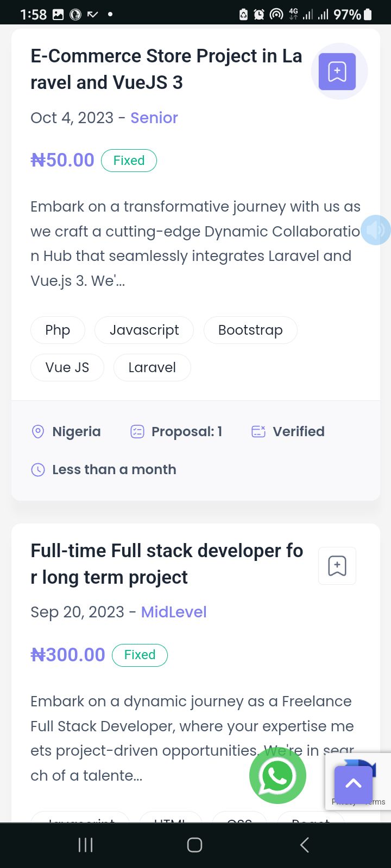Select the Vue JS skill tag
The height and width of the screenshot is (868, 391).
point(67,367)
